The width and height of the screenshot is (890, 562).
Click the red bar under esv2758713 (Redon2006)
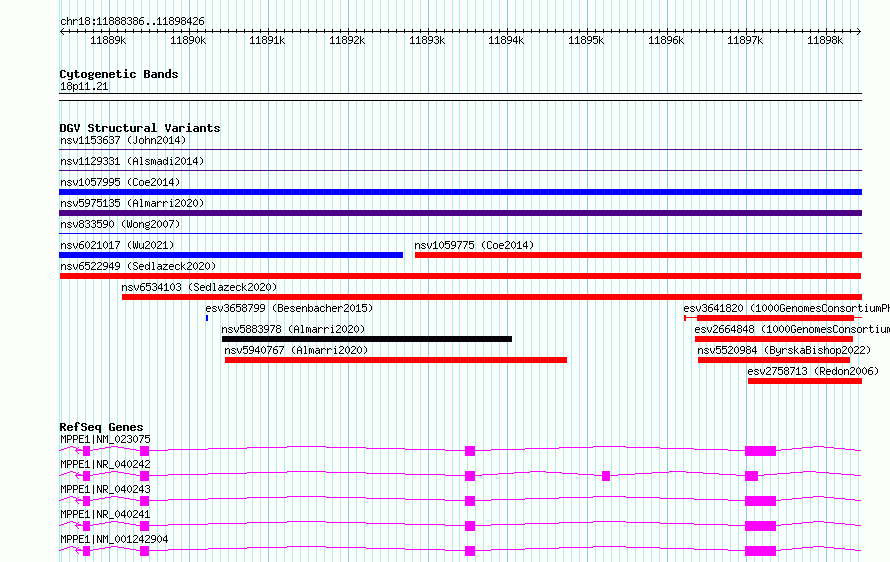tap(805, 381)
